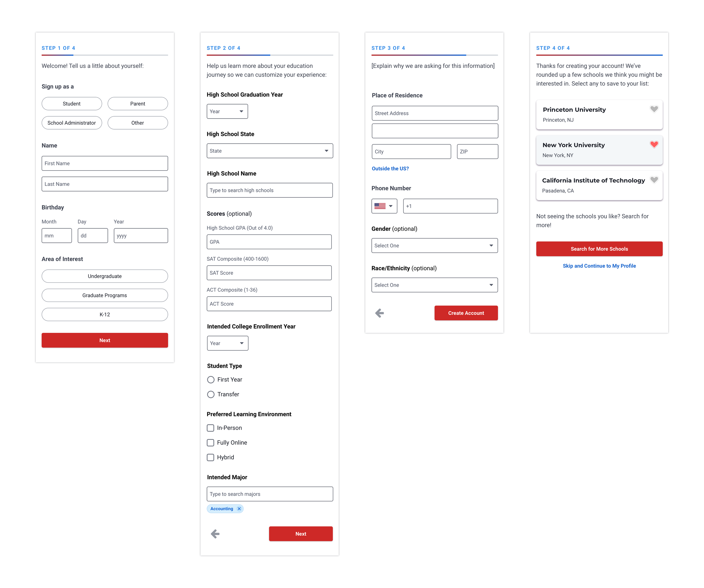Open High School Graduation Year dropdown
Screen dimensions: 704x588
[x=227, y=111]
